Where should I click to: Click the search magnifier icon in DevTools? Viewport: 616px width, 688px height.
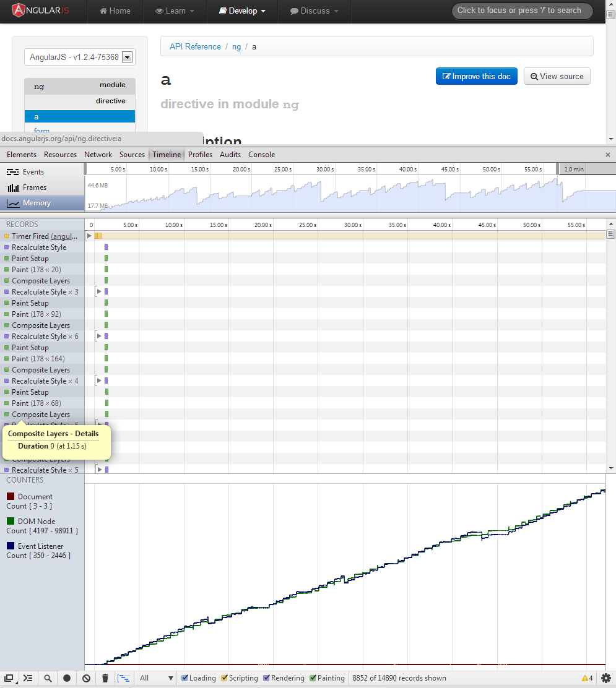coord(48,678)
